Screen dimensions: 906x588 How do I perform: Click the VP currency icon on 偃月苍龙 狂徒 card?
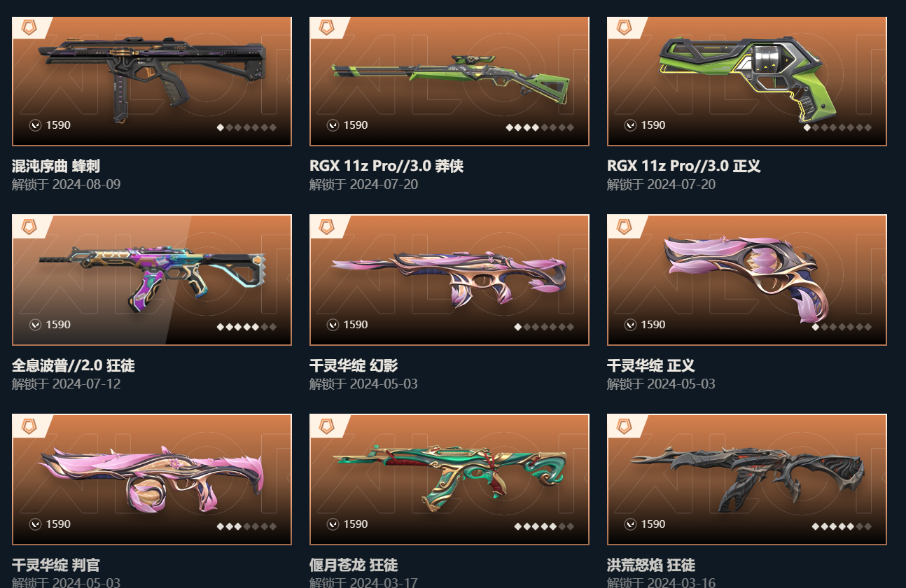pos(333,524)
